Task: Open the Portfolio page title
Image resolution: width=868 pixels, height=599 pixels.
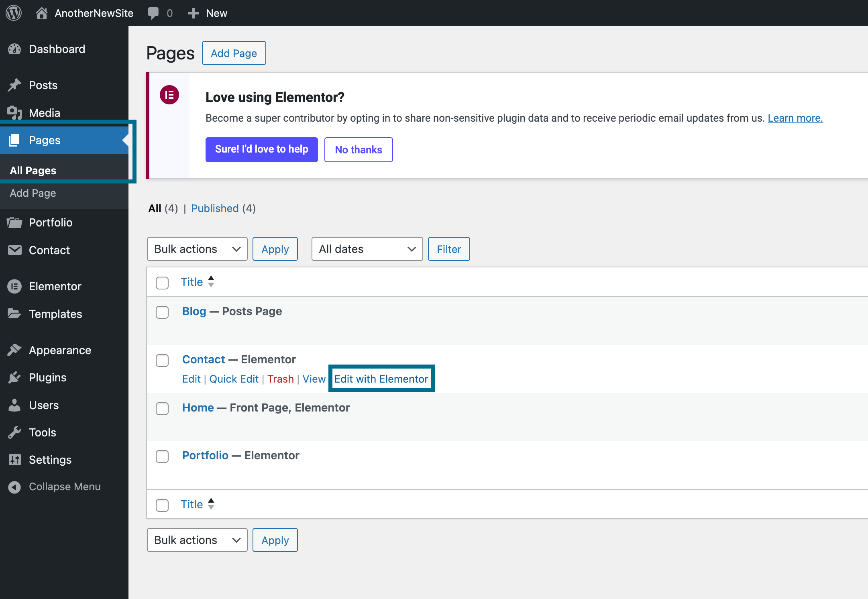Action: click(205, 455)
